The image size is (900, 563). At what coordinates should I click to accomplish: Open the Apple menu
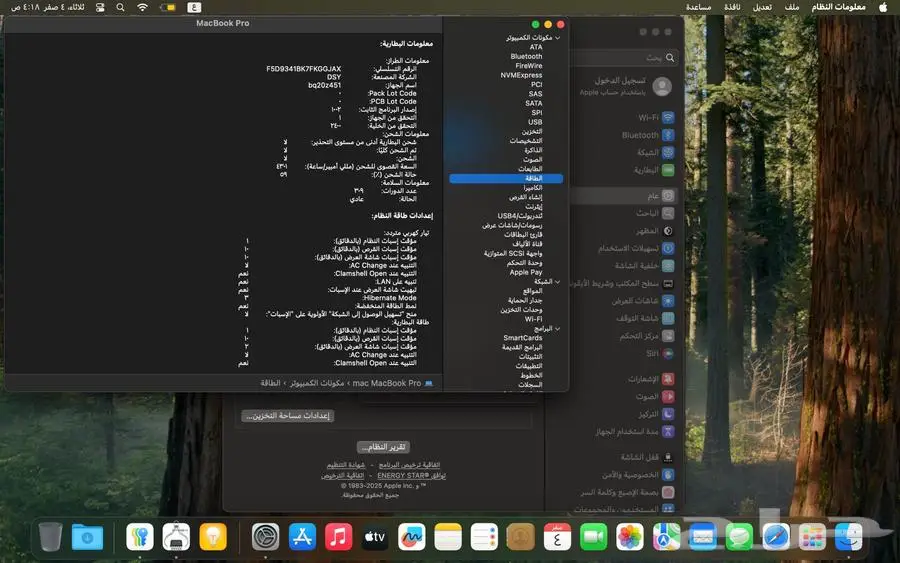[883, 7]
